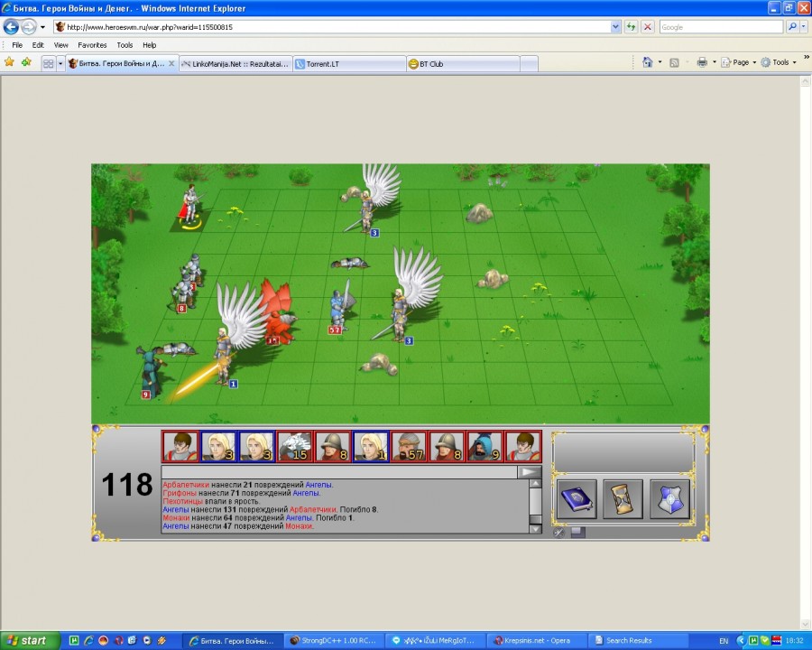Open the Page dropdown in the command bar
This screenshot has height=650, width=812.
coord(738,62)
